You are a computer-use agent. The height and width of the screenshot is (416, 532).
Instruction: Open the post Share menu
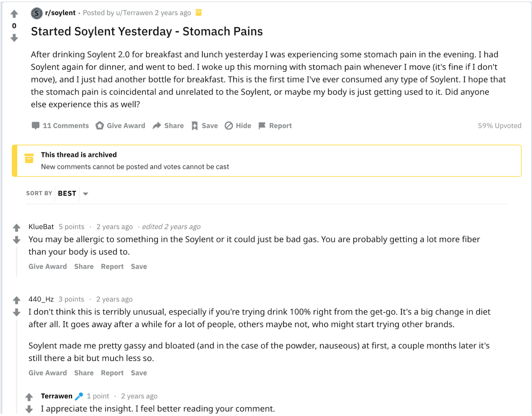click(168, 126)
